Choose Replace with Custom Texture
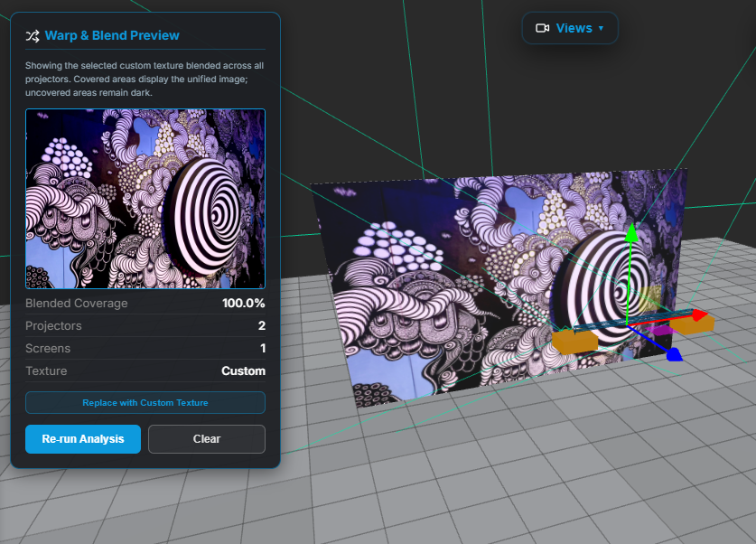 (x=145, y=402)
